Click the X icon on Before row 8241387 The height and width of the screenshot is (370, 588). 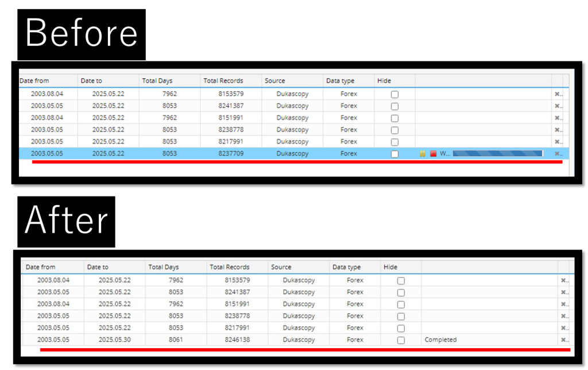(557, 106)
